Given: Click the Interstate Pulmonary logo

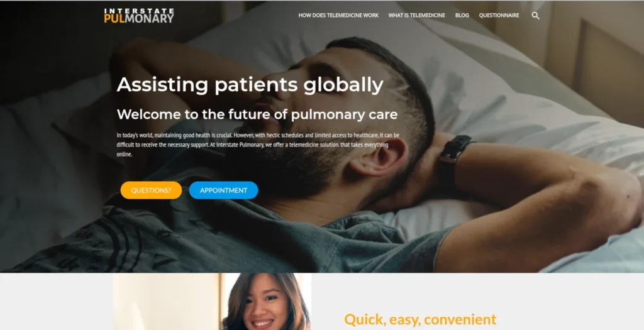Looking at the screenshot, I should coord(139,16).
